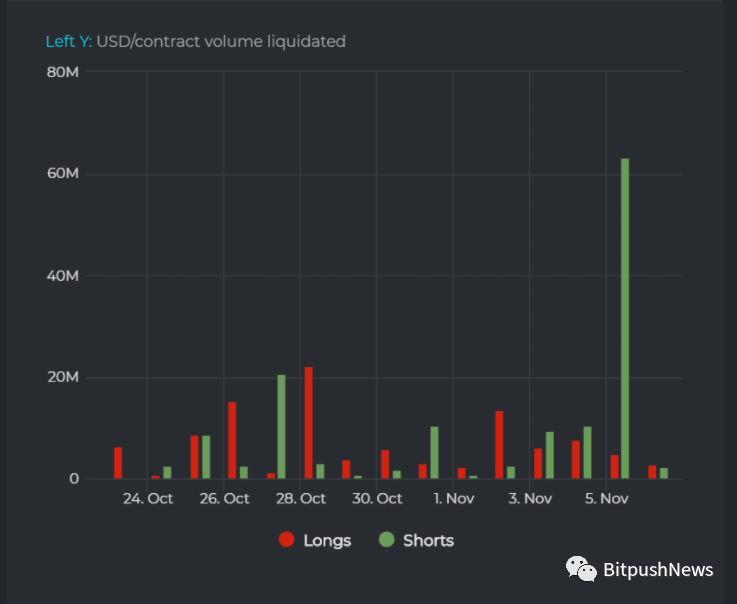Click the "1. Nov" date label

(454, 498)
